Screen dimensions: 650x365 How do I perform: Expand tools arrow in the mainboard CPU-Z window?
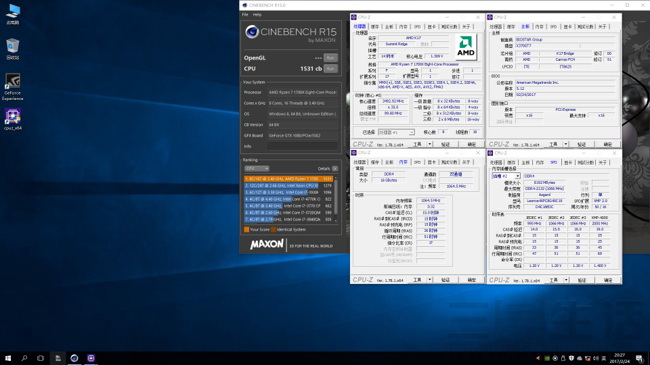click(x=566, y=144)
